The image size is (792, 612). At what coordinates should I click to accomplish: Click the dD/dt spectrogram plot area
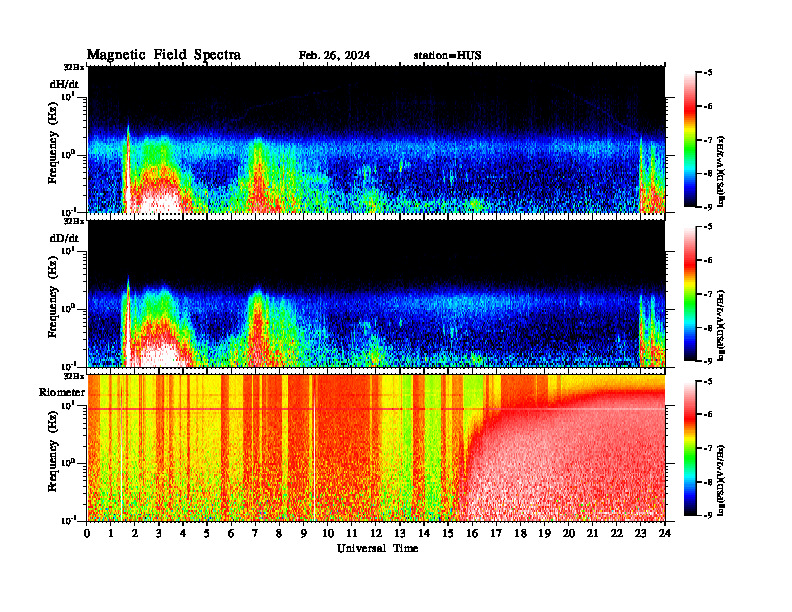pyautogui.click(x=376, y=293)
